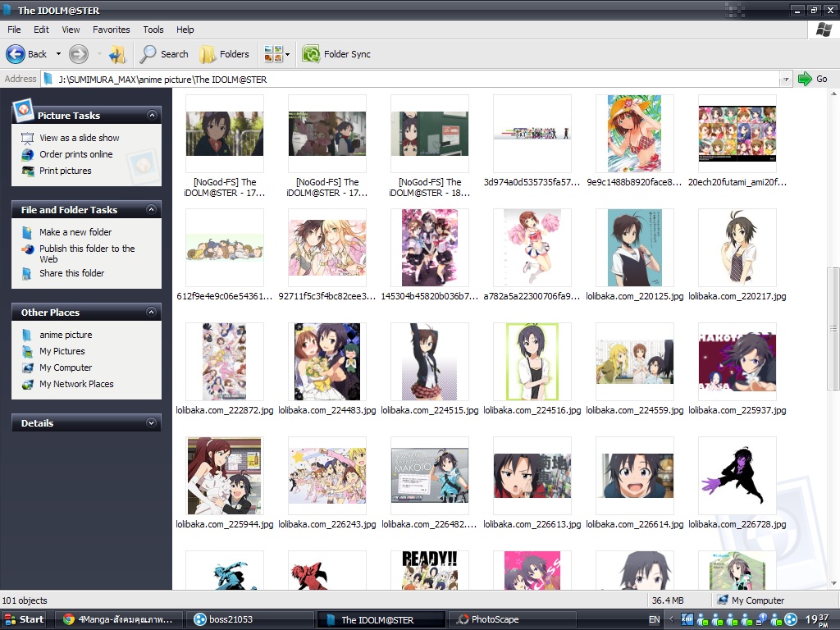
Task: Click the anime picture folder icon
Action: click(27, 336)
